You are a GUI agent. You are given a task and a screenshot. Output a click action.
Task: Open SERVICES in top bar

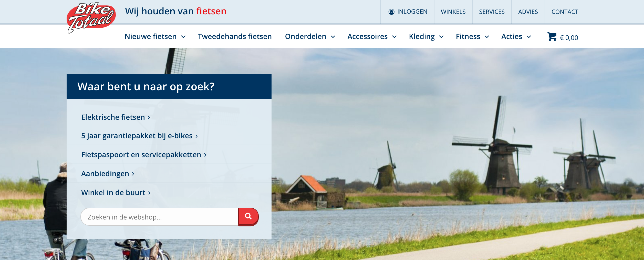pyautogui.click(x=492, y=12)
